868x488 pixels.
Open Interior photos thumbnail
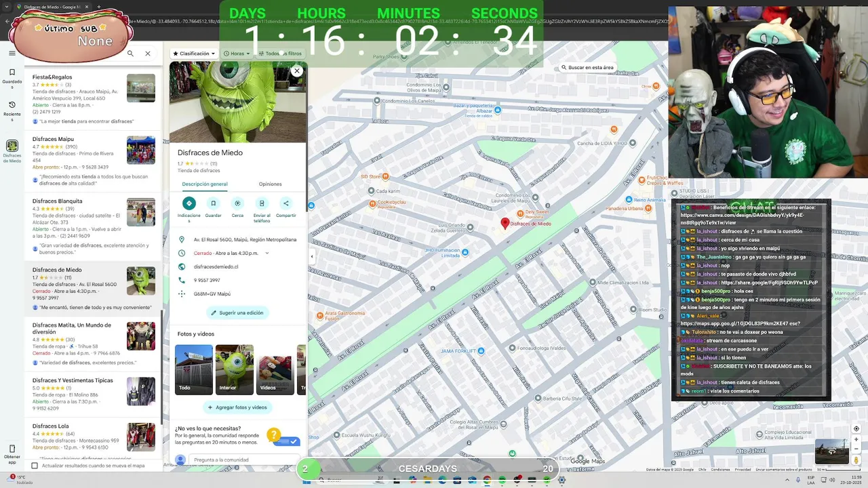pyautogui.click(x=235, y=369)
